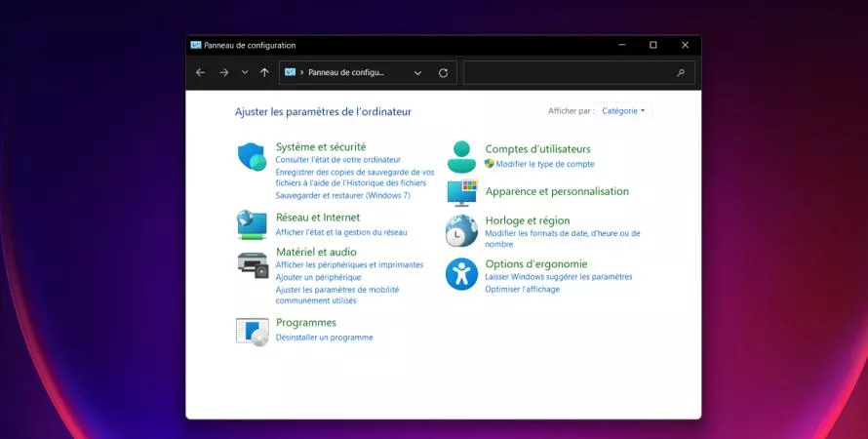Viewport: 868px width, 439px height.
Task: Click Modifier le type de compte link
Action: tap(545, 164)
